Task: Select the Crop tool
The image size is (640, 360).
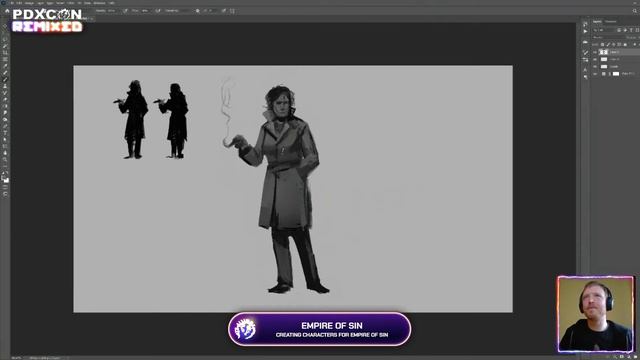Action: 5,52
